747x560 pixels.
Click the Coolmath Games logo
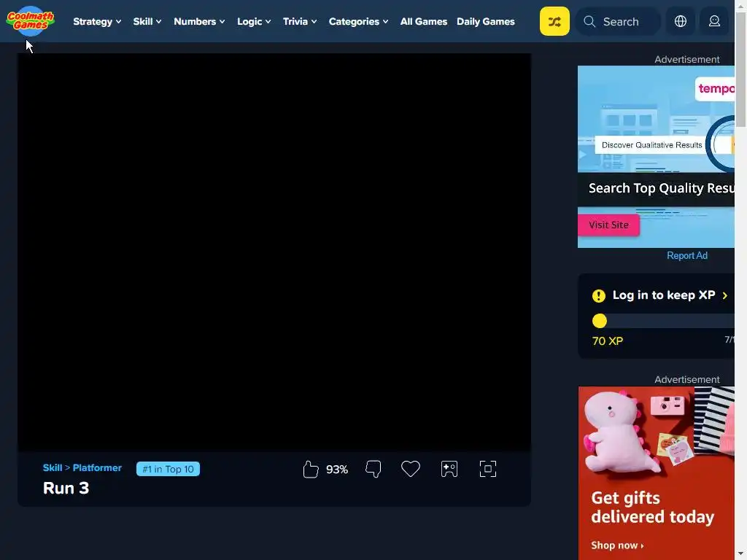(x=31, y=21)
